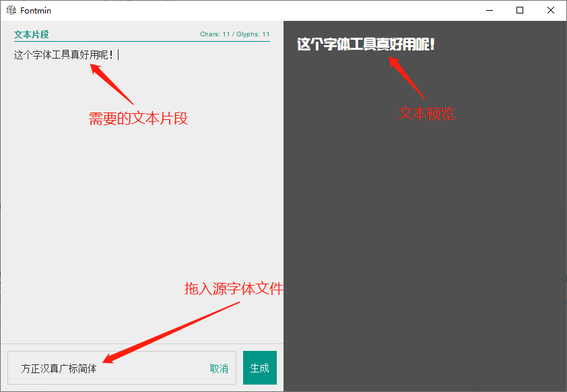Close the Fontmin window
Image resolution: width=567 pixels, height=392 pixels.
click(x=550, y=11)
